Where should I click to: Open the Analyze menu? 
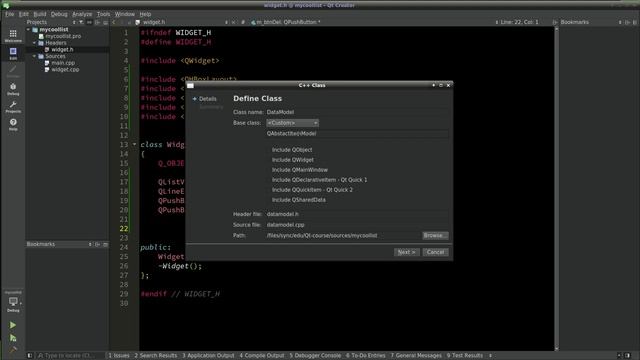coord(82,14)
